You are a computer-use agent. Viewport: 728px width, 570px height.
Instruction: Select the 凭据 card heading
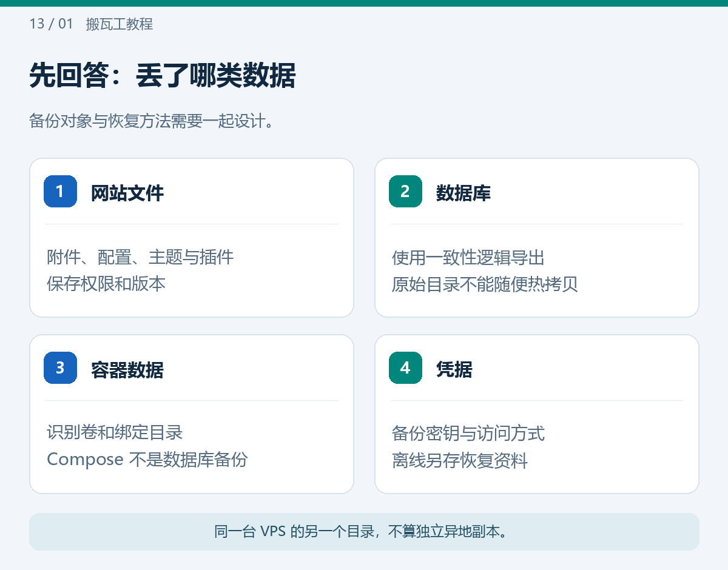point(454,369)
